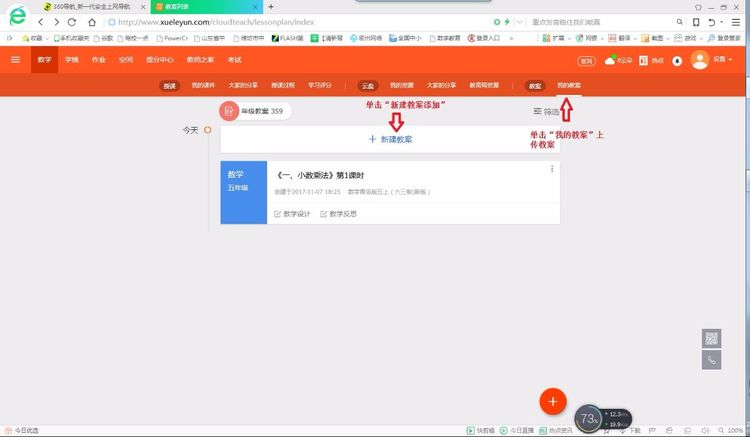The image size is (750, 437).
Task: Click the 云盘 pill in sub navigation
Action: (x=368, y=86)
